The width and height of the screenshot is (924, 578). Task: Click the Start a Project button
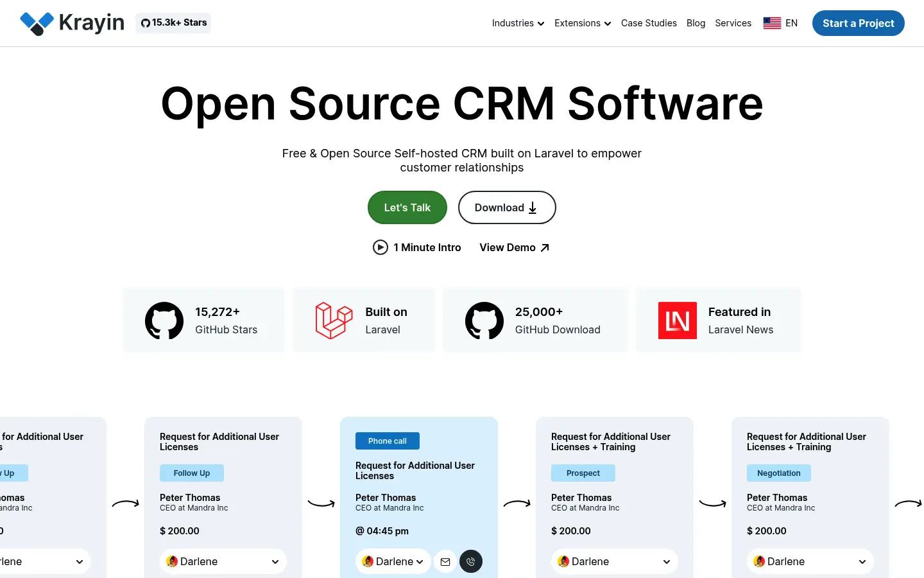858,23
